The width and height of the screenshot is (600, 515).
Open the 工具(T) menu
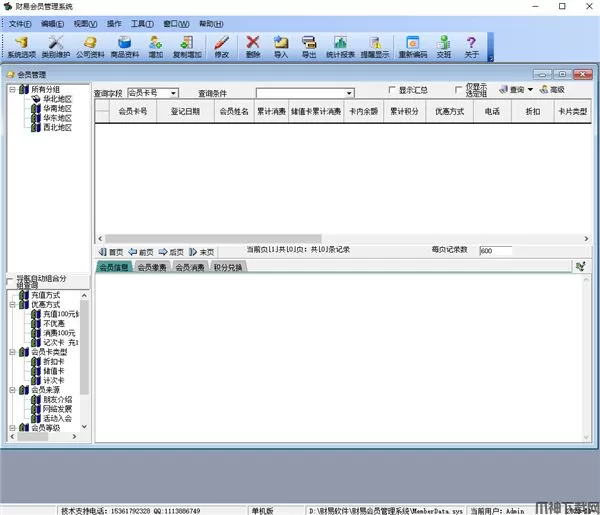point(143,23)
